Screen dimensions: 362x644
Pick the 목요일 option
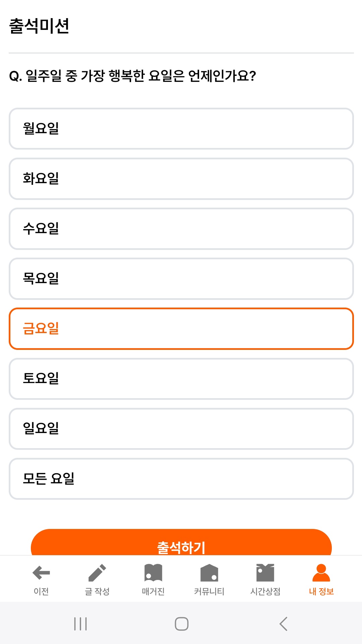point(181,279)
